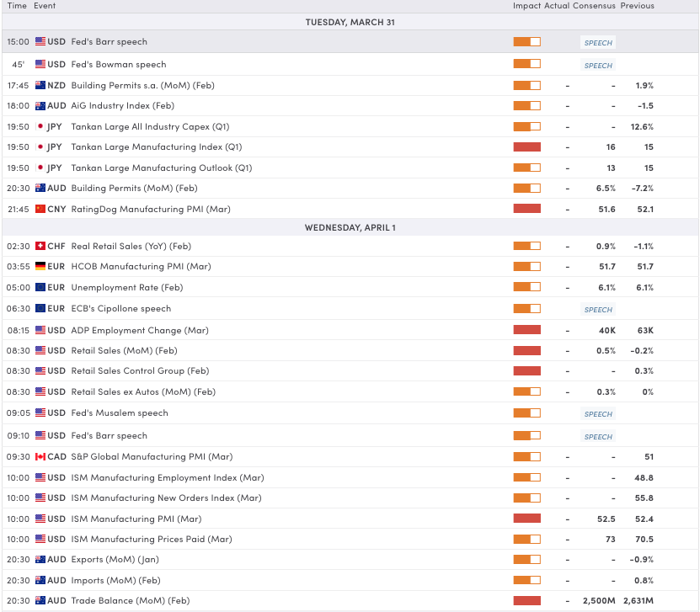Click the Canada flag next to S&P Global Manufacturing PMI
The height and width of the screenshot is (612, 700).
[40, 457]
